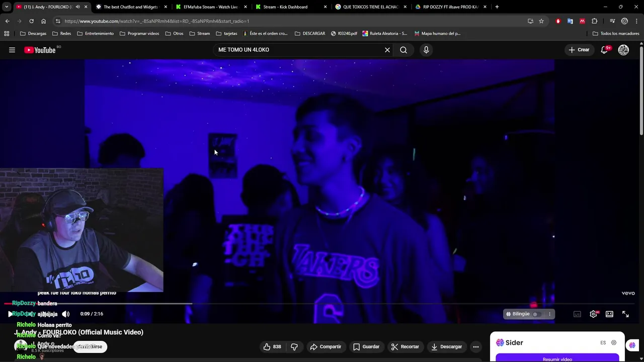Open the tab search dropdown arrow
Screen dimensions: 644x362
pos(7,7)
